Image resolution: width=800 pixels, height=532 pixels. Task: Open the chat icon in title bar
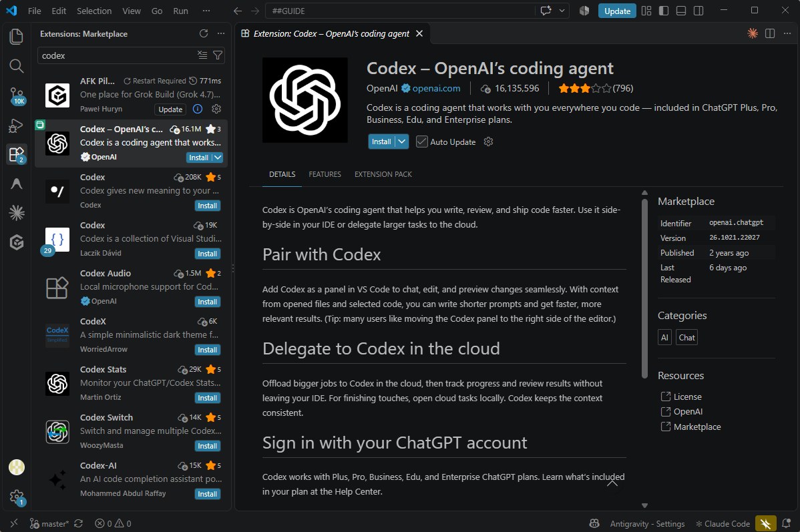pyautogui.click(x=546, y=11)
